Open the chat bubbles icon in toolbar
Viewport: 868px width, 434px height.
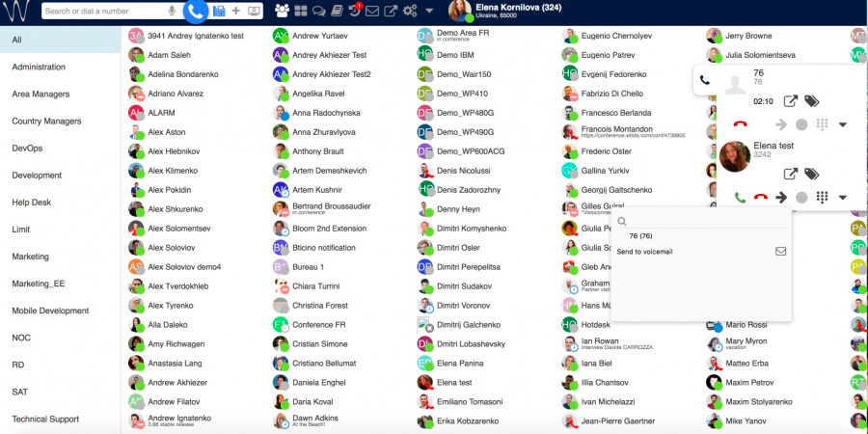coord(317,11)
